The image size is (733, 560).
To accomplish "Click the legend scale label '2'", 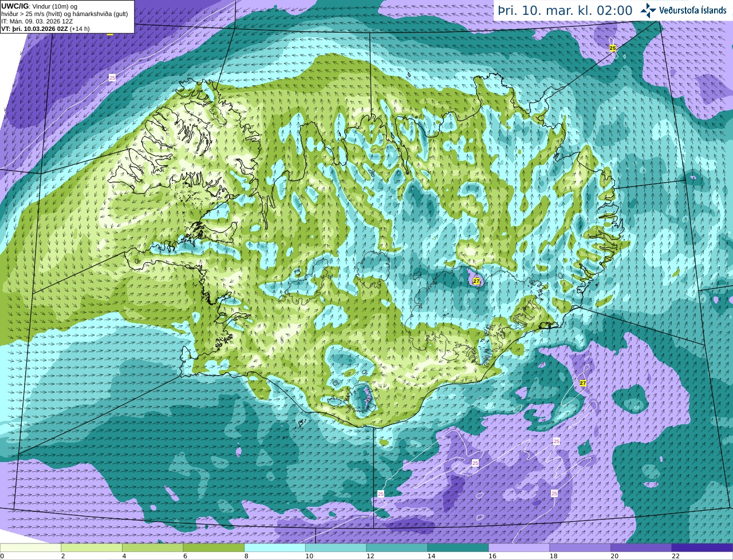I will point(62,556).
